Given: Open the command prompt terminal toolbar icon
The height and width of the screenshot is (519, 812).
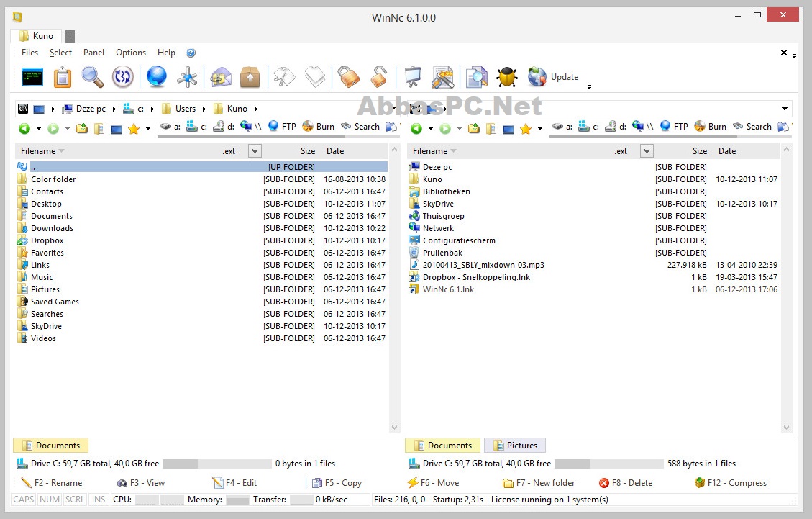Looking at the screenshot, I should [x=32, y=77].
